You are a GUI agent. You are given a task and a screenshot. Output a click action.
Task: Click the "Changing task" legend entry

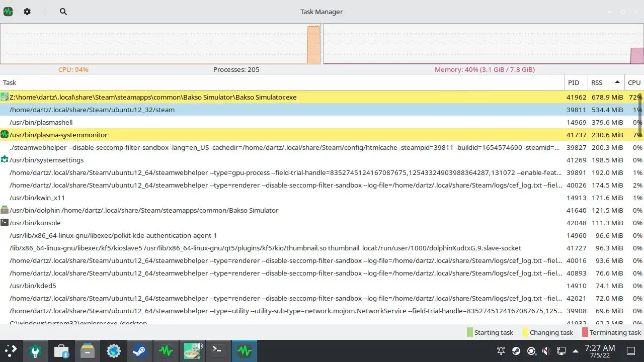tap(548, 332)
